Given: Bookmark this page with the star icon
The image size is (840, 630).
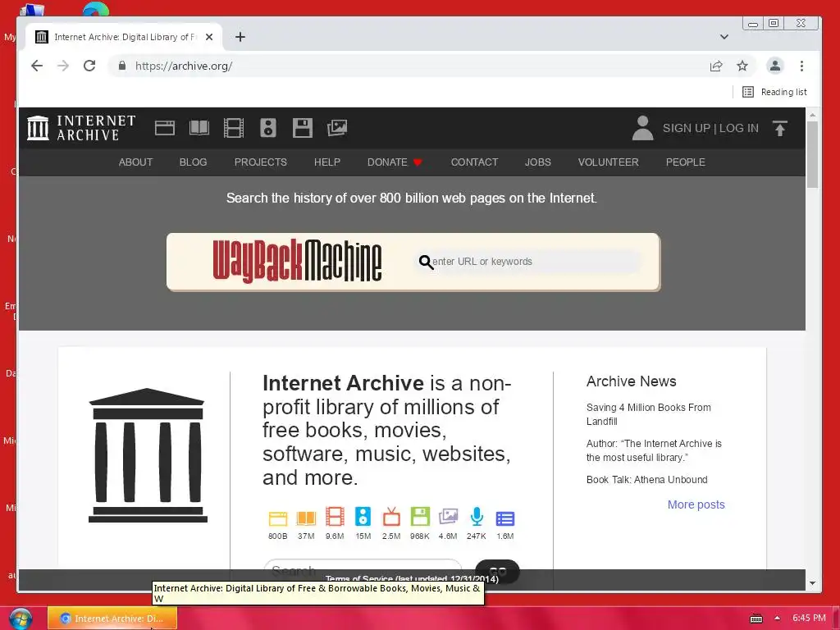Looking at the screenshot, I should click(x=742, y=66).
